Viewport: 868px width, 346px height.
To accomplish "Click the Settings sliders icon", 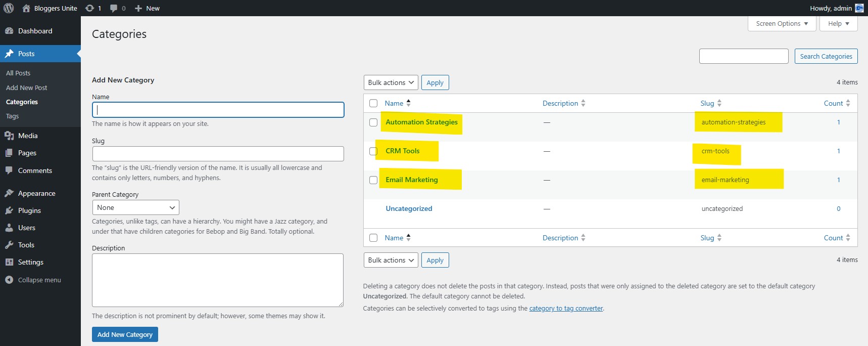I will pos(9,262).
